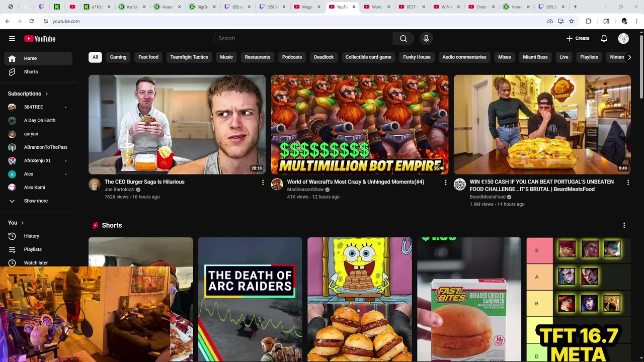
Task: Select the Collectible card game chip
Action: tap(368, 57)
